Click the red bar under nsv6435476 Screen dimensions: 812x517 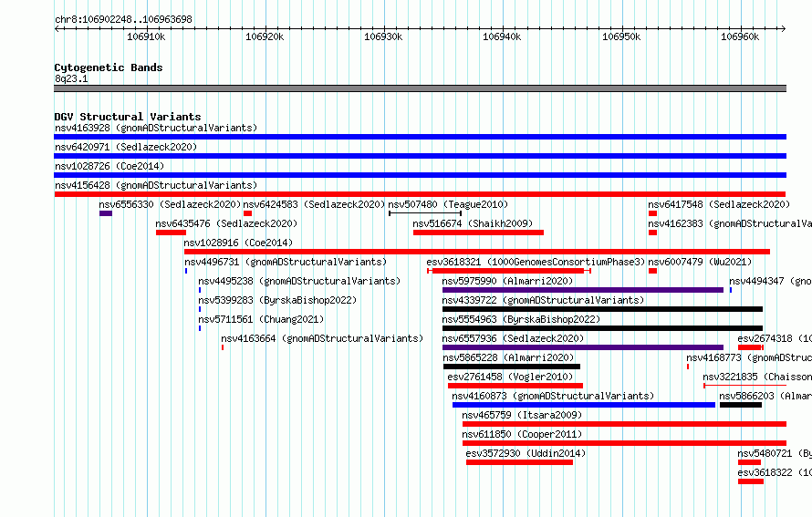tap(171, 233)
